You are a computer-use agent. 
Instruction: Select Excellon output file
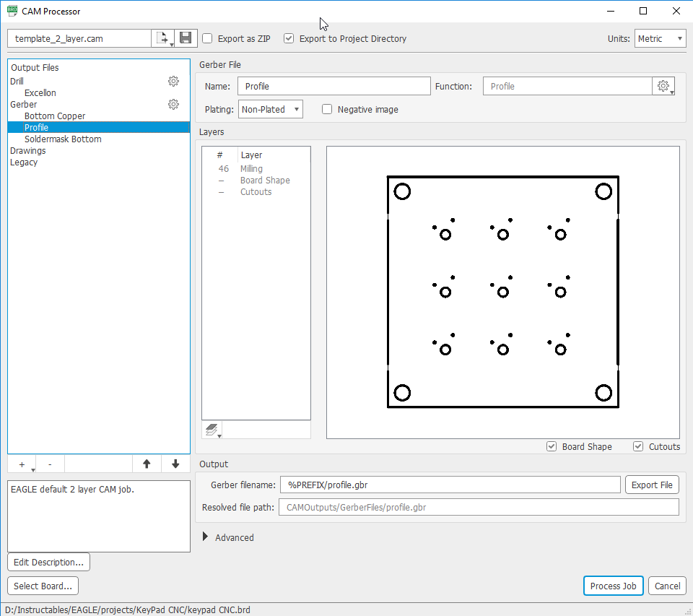click(40, 93)
